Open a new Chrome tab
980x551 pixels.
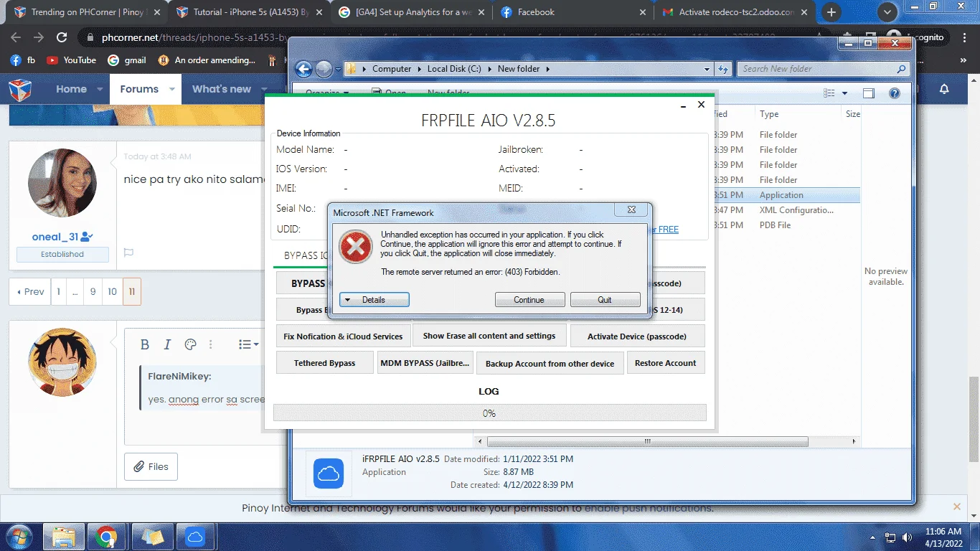point(831,12)
